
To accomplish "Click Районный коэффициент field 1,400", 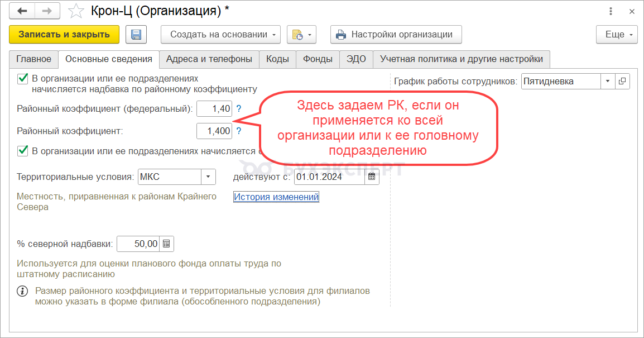I will (214, 131).
